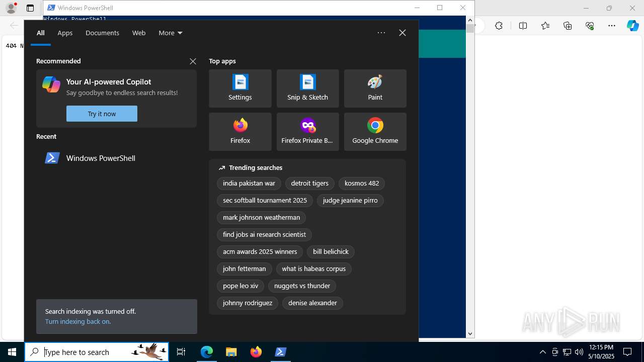Open Edge Settings and more menu
644x362 pixels.
612,26
